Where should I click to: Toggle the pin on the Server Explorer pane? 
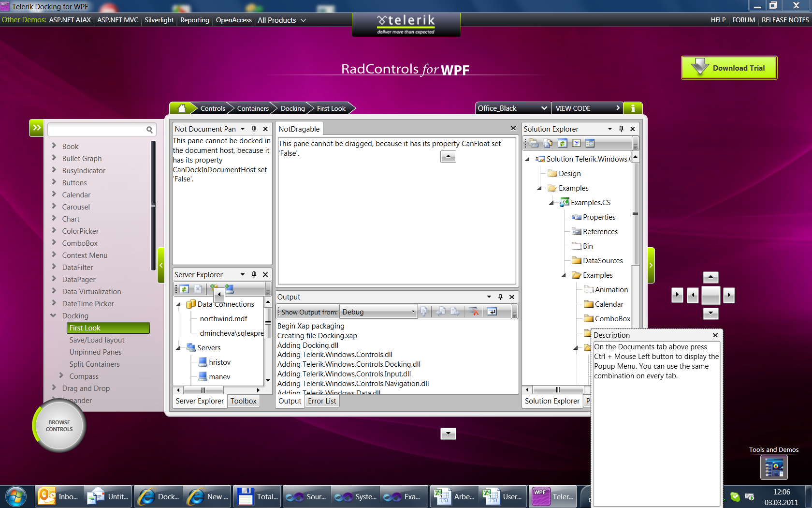[254, 274]
